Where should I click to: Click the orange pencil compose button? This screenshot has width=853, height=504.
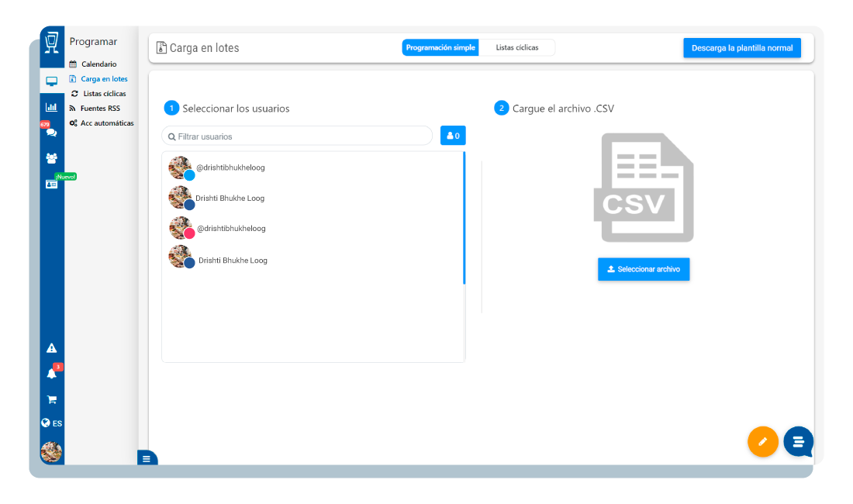click(x=763, y=441)
